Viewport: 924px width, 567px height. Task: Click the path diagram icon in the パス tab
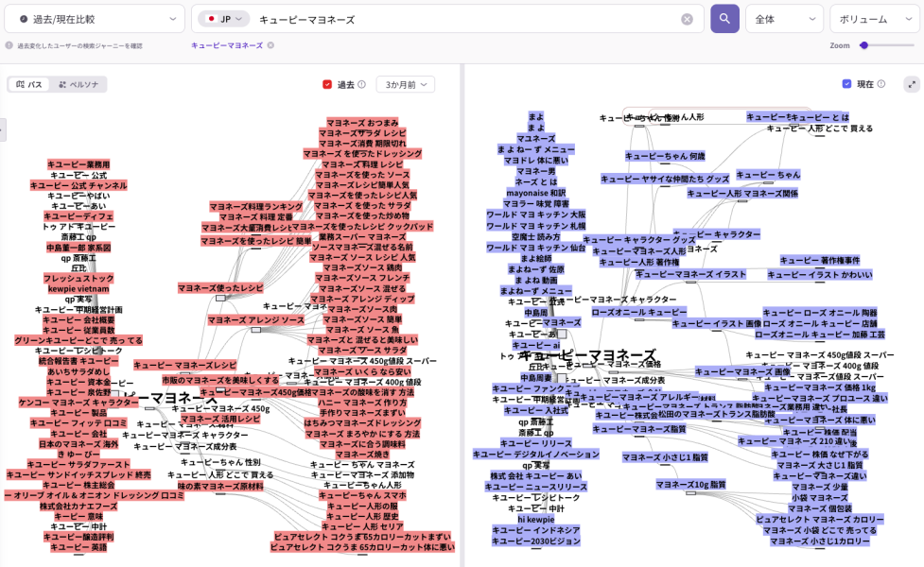pyautogui.click(x=18, y=84)
